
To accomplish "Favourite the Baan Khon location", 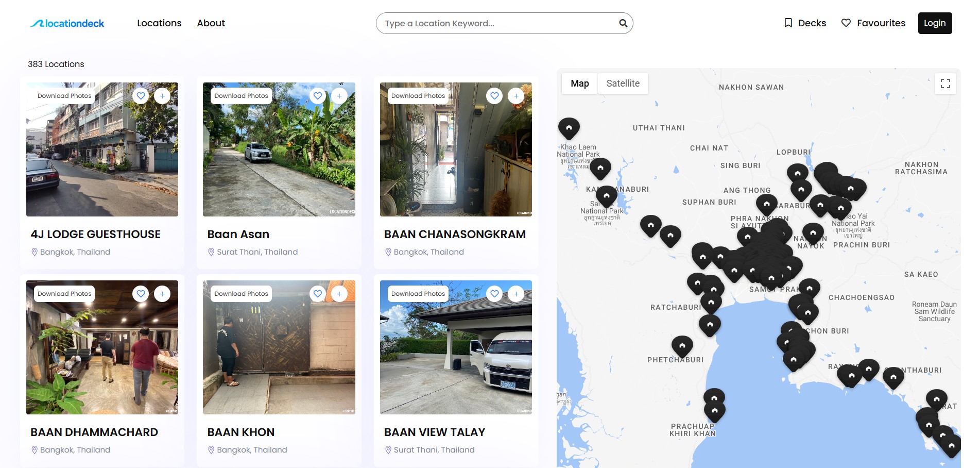I will point(318,294).
